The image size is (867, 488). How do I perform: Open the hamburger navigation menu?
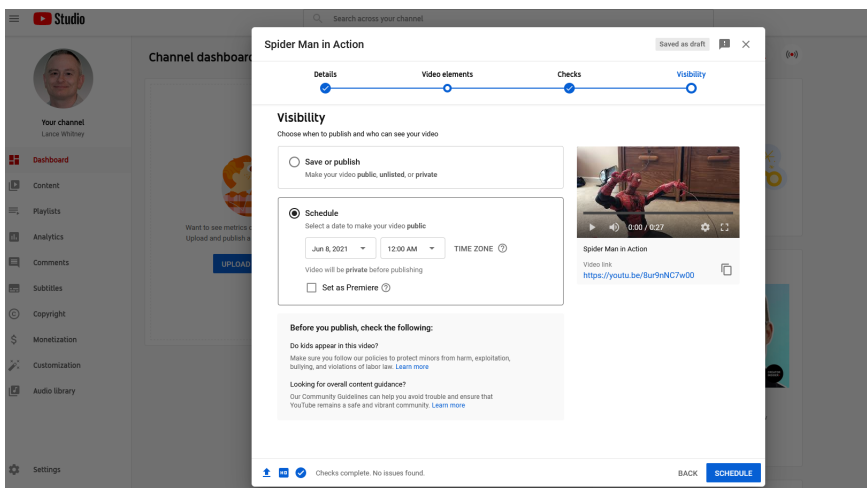14,19
